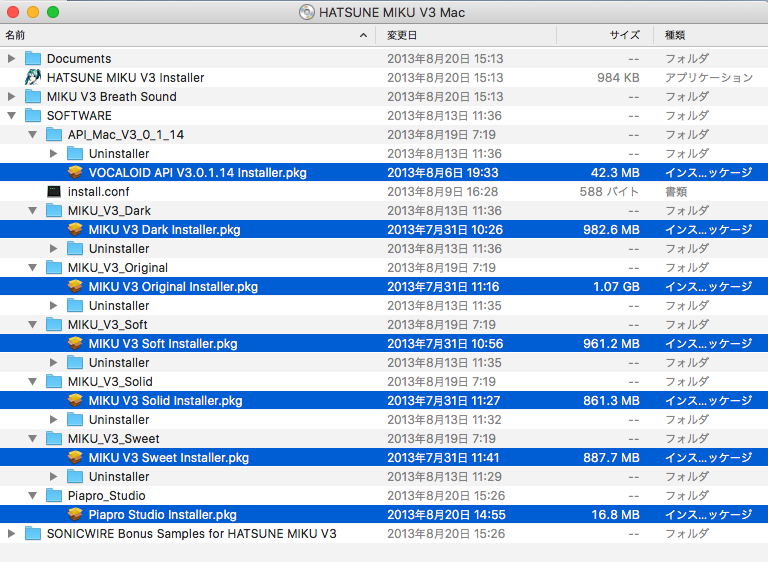
Task: Click the MIKU V3 Solid Installer package icon
Action: pos(75,400)
